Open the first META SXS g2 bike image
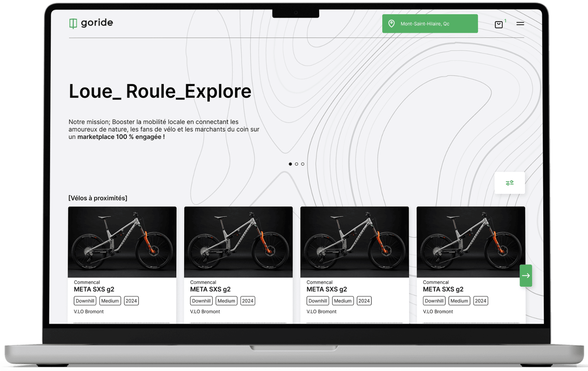This screenshot has height=371, width=588. point(122,242)
